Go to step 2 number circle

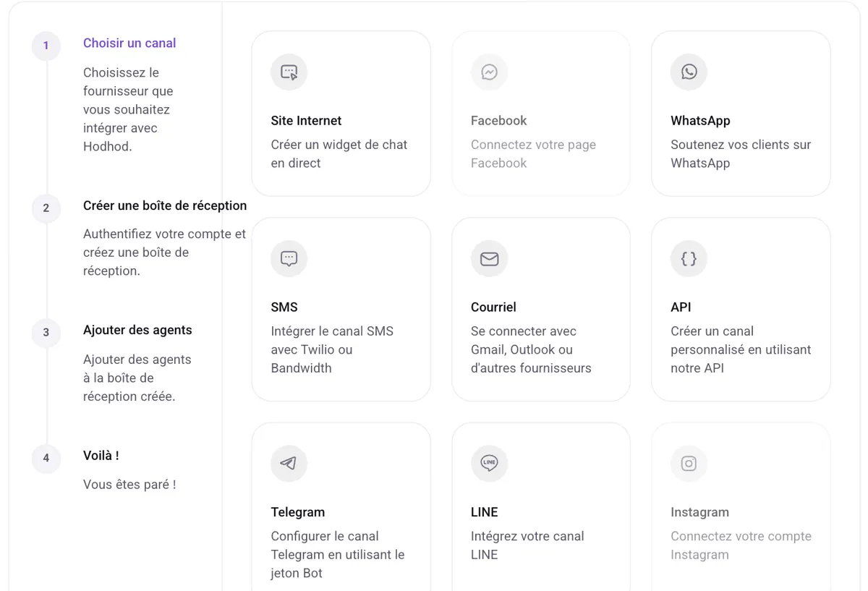[46, 208]
